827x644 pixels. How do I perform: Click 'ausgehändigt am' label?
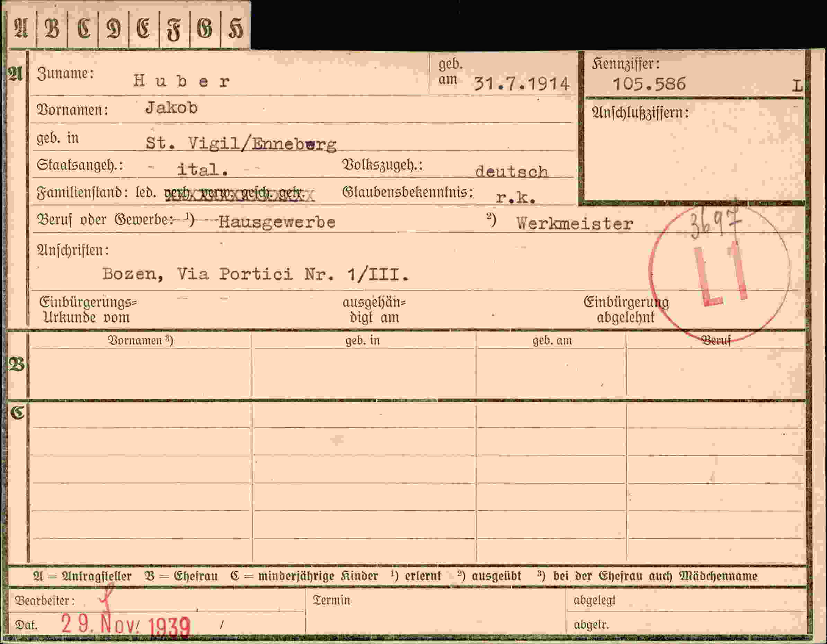374,310
